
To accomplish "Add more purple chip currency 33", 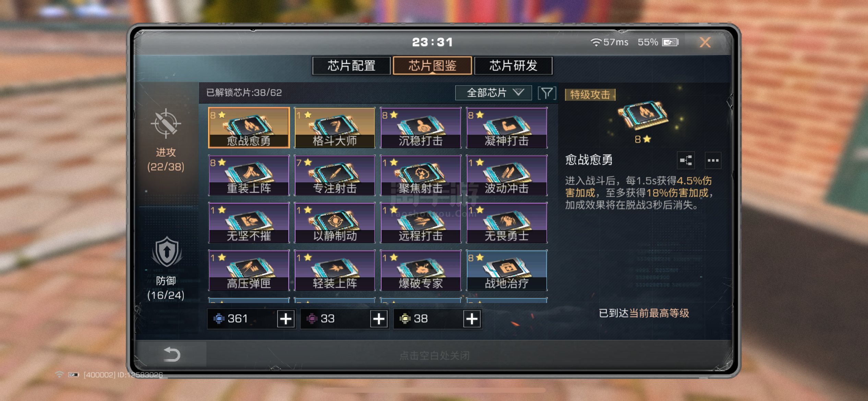I will coord(379,319).
